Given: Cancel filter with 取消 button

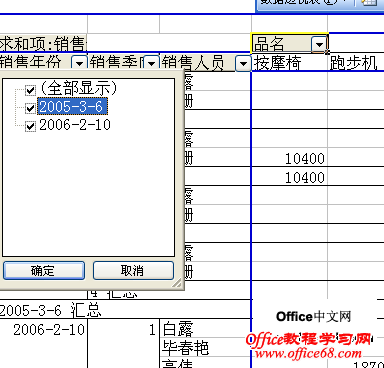Looking at the screenshot, I should point(133,270).
